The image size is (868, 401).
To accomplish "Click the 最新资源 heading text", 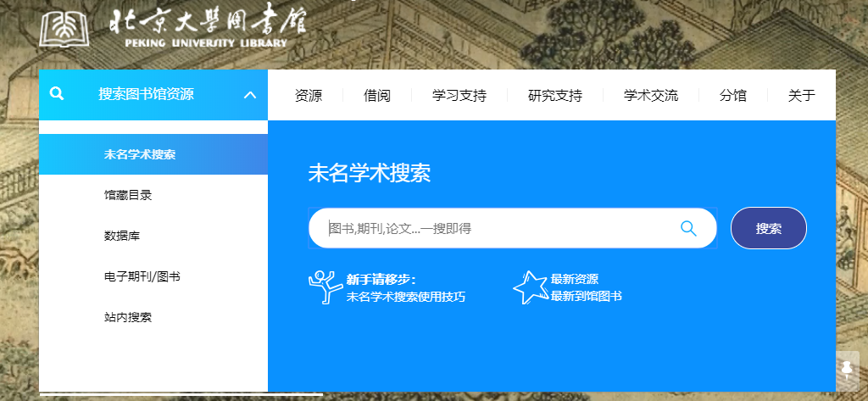I will click(575, 279).
